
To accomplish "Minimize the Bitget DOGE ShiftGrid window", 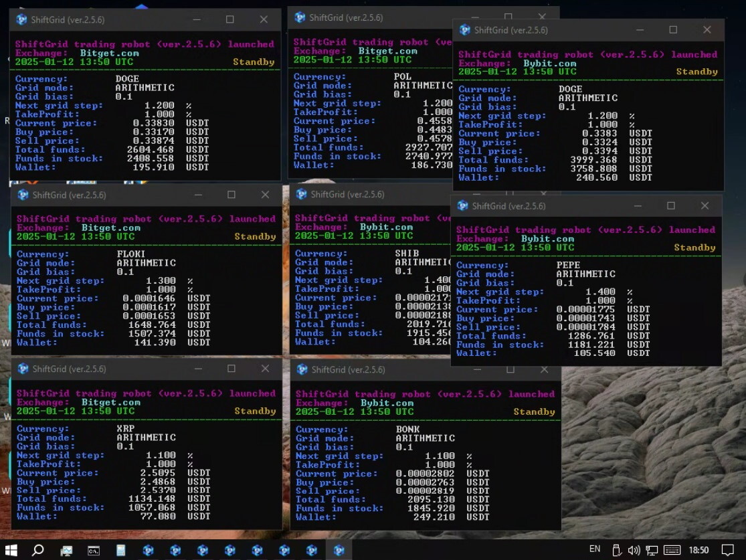I will (197, 19).
